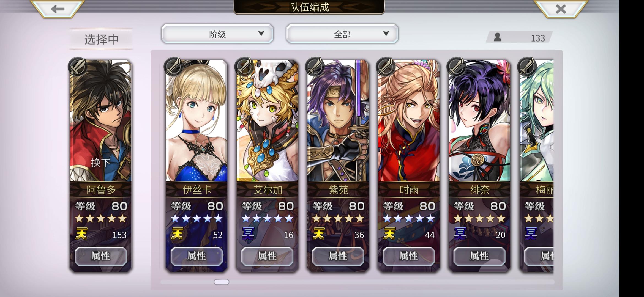The width and height of the screenshot is (644, 297).
Task: Click the sword weapon icon on 阿鲁多's card
Action: [77, 66]
